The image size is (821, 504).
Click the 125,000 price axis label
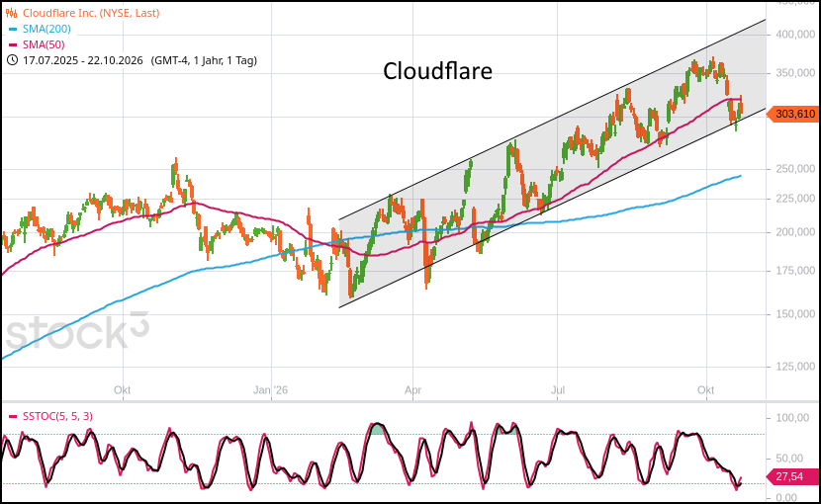point(795,367)
